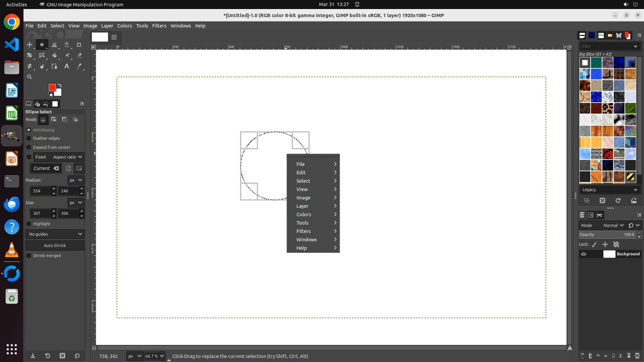The image size is (644, 362).
Task: Select the Crop tool
Action: pos(79,45)
